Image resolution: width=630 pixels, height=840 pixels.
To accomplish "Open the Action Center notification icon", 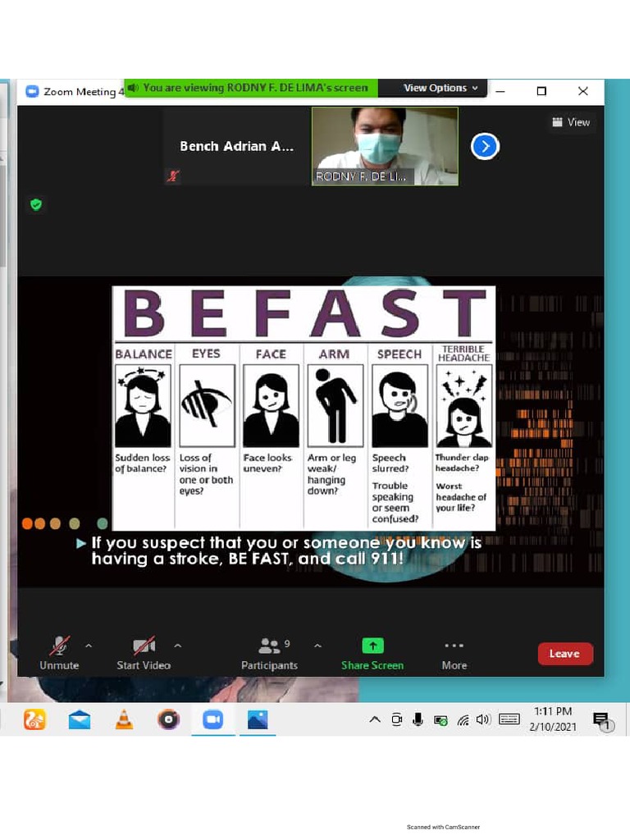I will [x=602, y=720].
